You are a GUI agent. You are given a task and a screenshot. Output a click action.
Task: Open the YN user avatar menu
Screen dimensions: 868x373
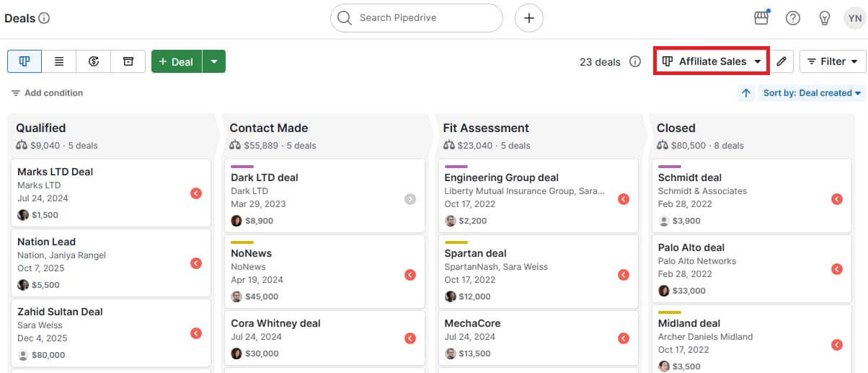(x=854, y=18)
